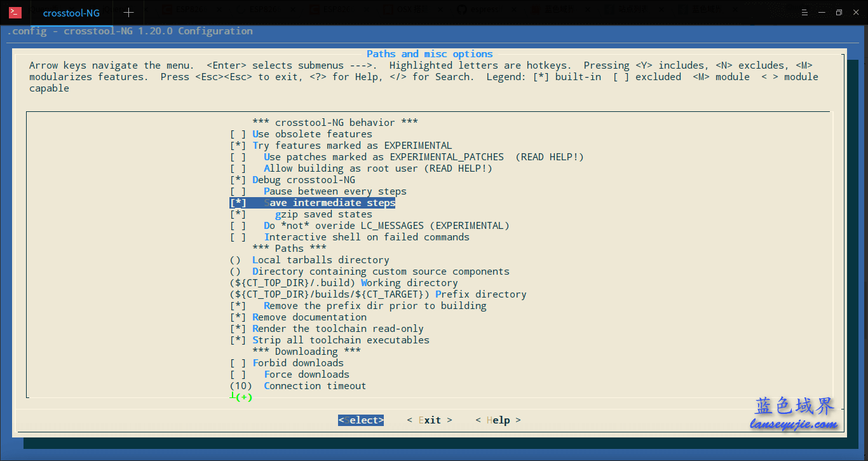
Task: Click the *** Paths *** section header
Action: (289, 249)
